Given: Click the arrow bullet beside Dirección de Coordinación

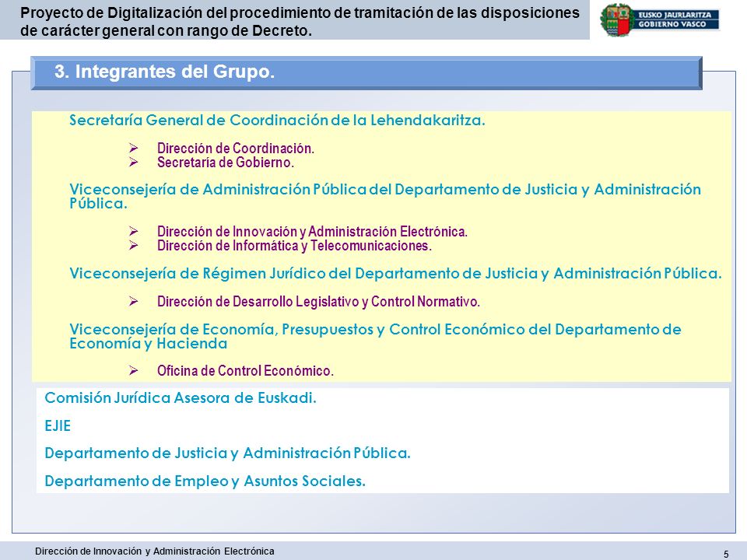Looking at the screenshot, I should pos(133,148).
